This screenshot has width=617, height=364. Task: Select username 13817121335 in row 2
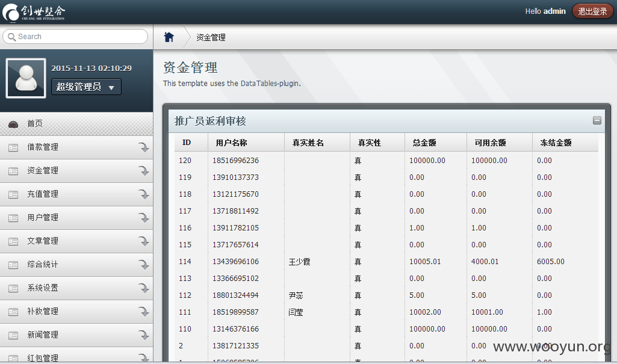tap(236, 346)
